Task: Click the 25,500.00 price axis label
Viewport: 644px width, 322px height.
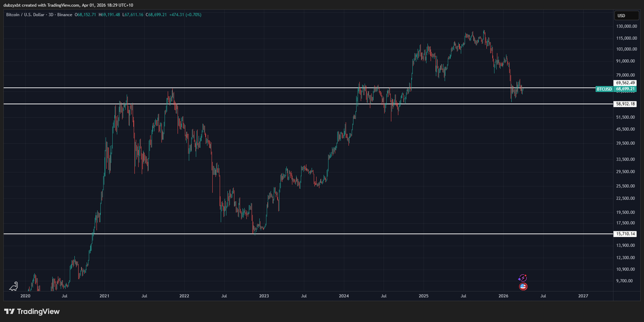Action: click(626, 186)
